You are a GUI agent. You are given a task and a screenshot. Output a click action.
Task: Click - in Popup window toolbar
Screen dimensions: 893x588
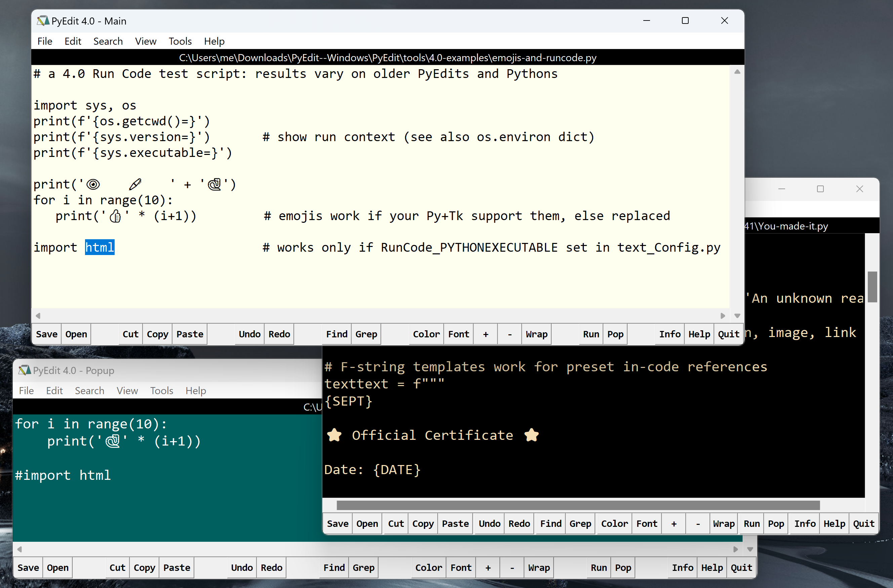point(512,568)
